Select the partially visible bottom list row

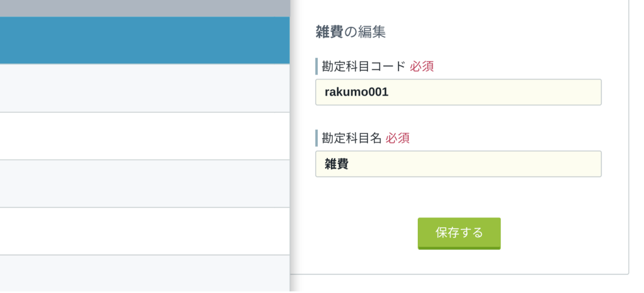(145, 273)
